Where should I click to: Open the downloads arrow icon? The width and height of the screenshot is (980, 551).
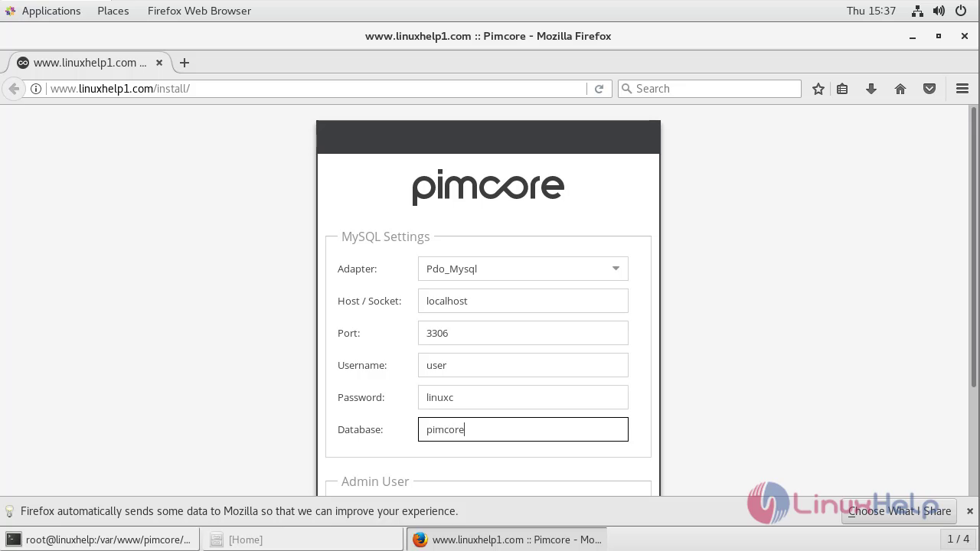871,89
